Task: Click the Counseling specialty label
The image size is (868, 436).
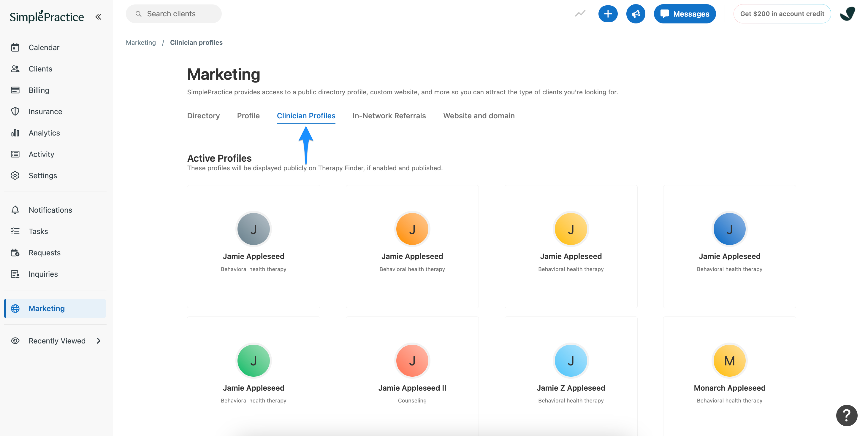Action: tap(412, 400)
